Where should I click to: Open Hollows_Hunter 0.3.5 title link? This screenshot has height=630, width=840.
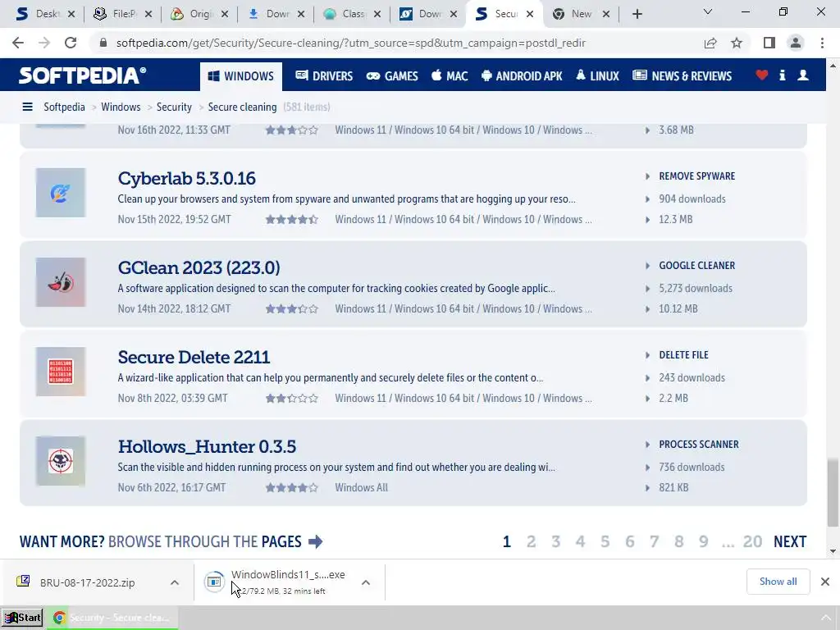[207, 447]
